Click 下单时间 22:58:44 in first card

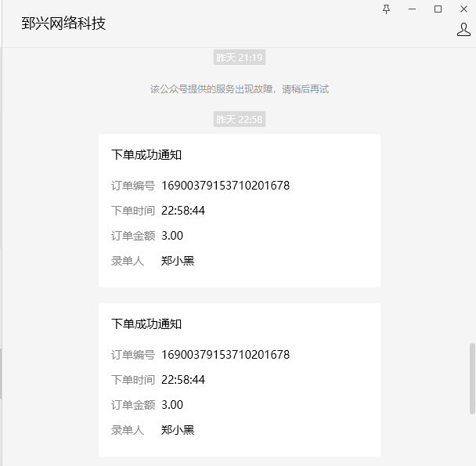pos(183,211)
